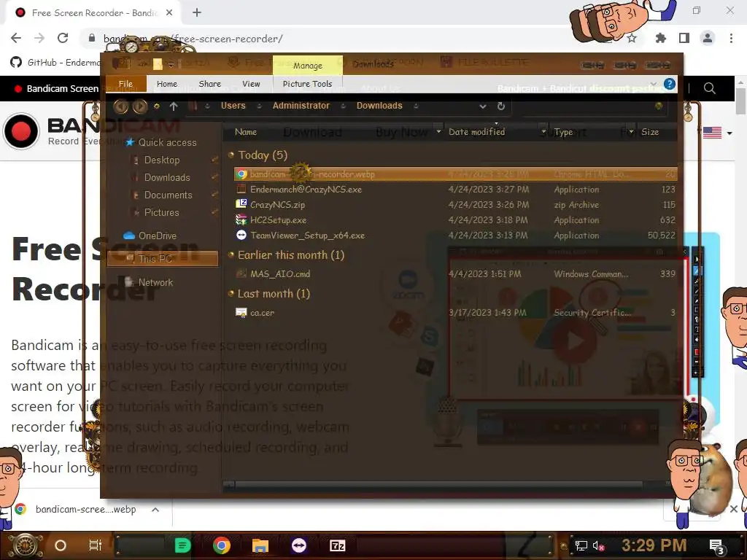Open Type column filter dropdown
747x560 pixels.
tap(631, 132)
